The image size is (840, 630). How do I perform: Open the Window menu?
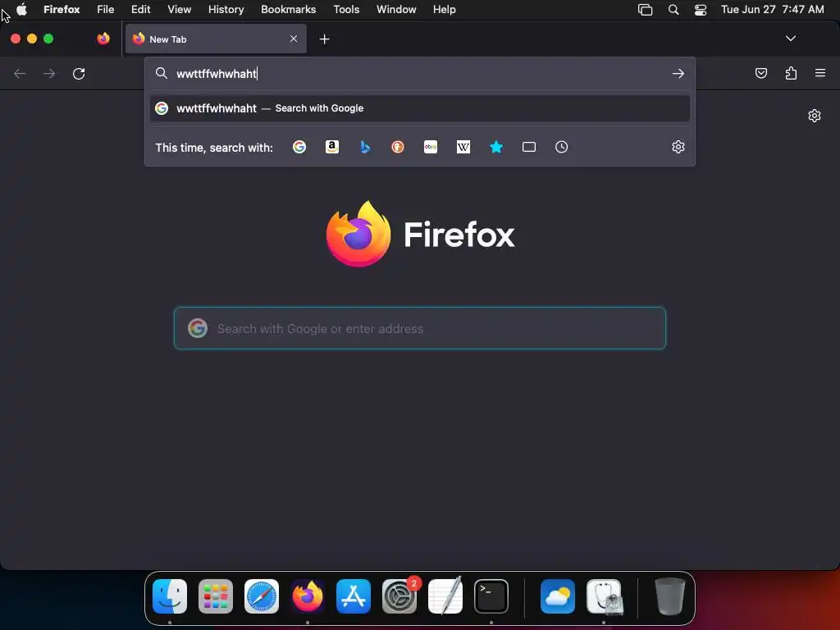tap(396, 9)
